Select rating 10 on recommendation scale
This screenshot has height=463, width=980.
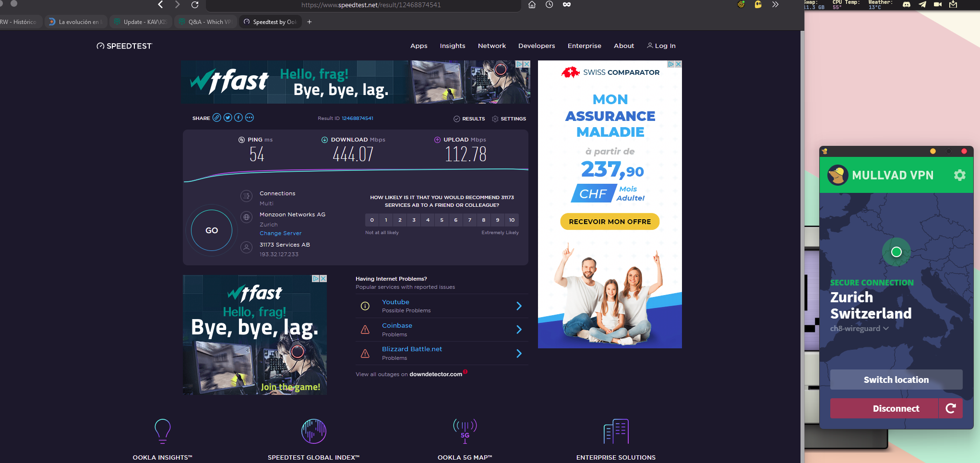pyautogui.click(x=512, y=220)
